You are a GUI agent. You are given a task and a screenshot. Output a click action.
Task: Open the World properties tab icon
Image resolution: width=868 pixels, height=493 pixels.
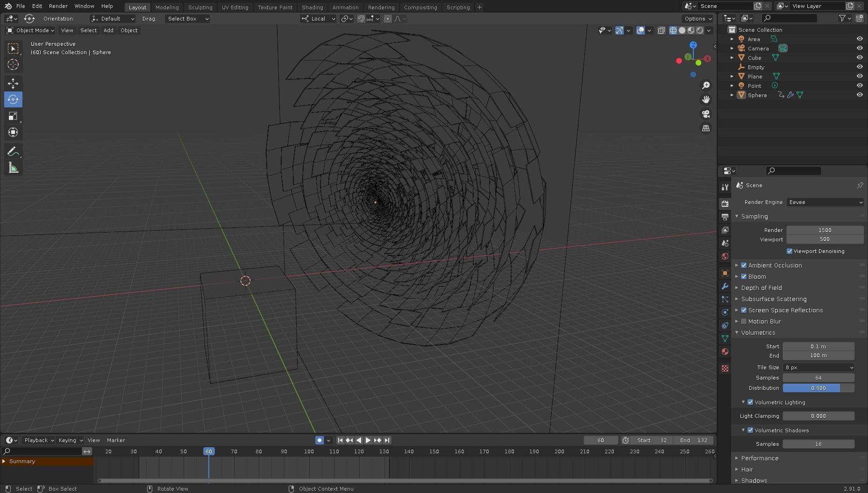(x=725, y=256)
